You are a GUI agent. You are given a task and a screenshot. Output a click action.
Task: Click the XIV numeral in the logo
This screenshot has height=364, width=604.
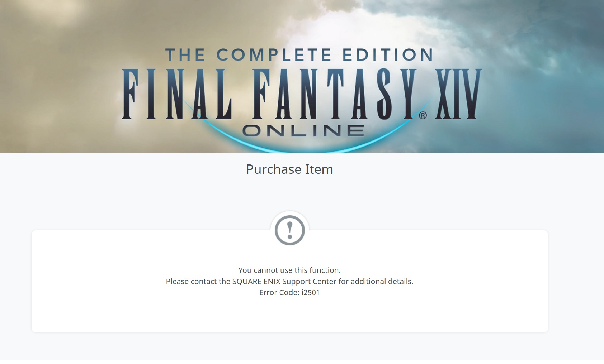(458, 94)
